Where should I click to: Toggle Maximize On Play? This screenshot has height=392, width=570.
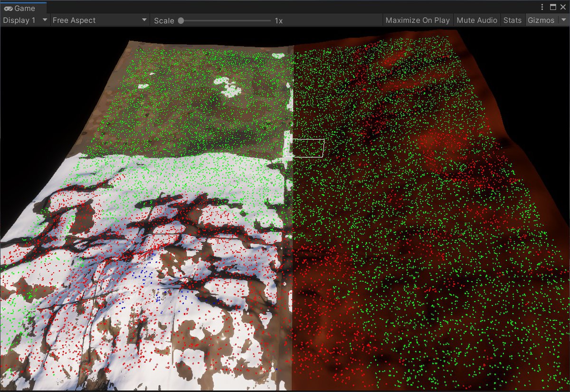pos(417,20)
